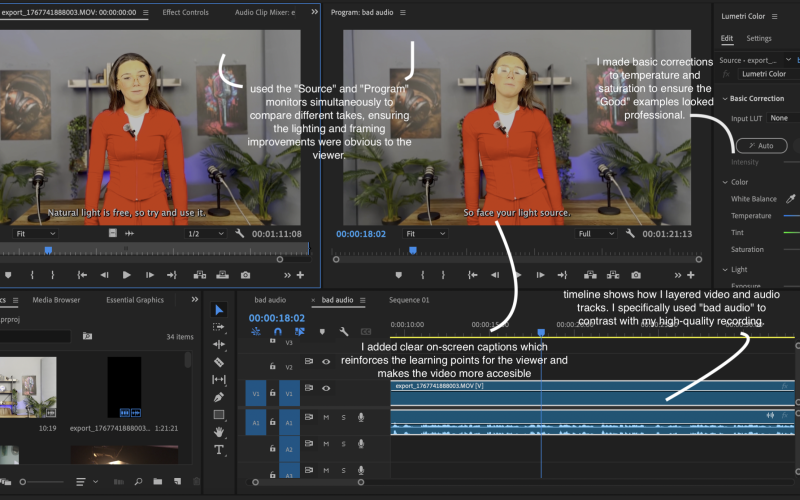Open the Lumetri Settings tab
The image size is (800, 500).
pyautogui.click(x=759, y=39)
